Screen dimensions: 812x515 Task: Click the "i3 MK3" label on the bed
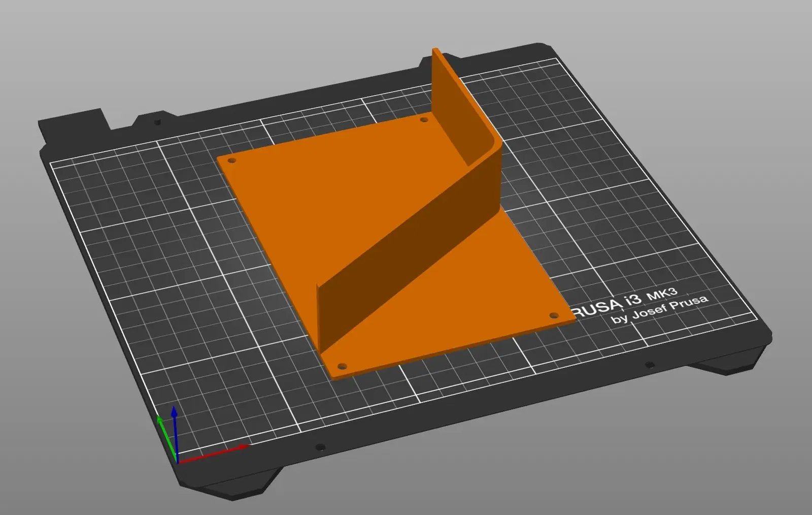point(652,296)
